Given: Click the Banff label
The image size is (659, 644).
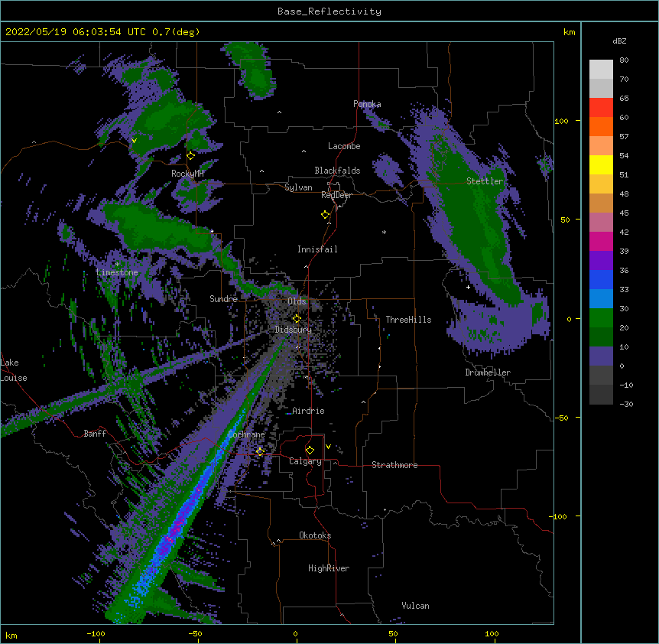Looking at the screenshot, I should click(x=95, y=434).
